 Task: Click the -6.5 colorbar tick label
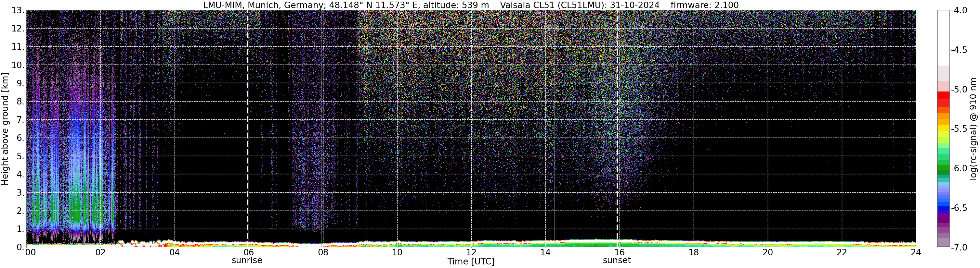[959, 208]
